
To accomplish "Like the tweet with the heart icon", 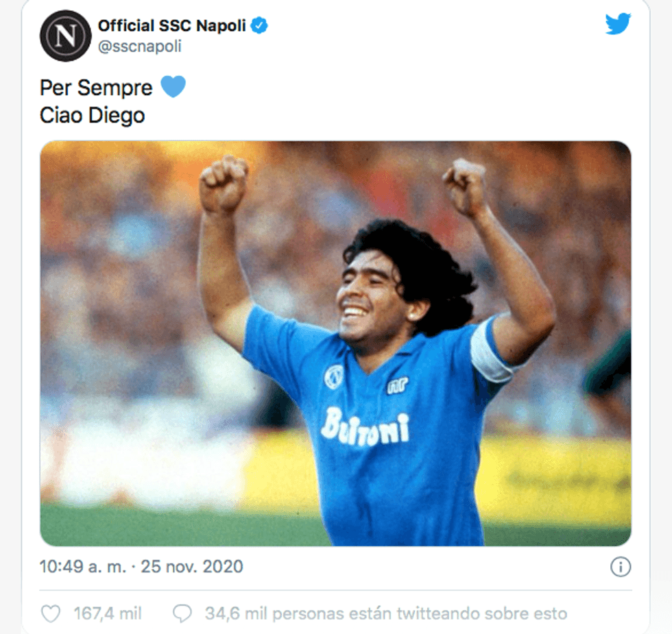I will click(51, 614).
